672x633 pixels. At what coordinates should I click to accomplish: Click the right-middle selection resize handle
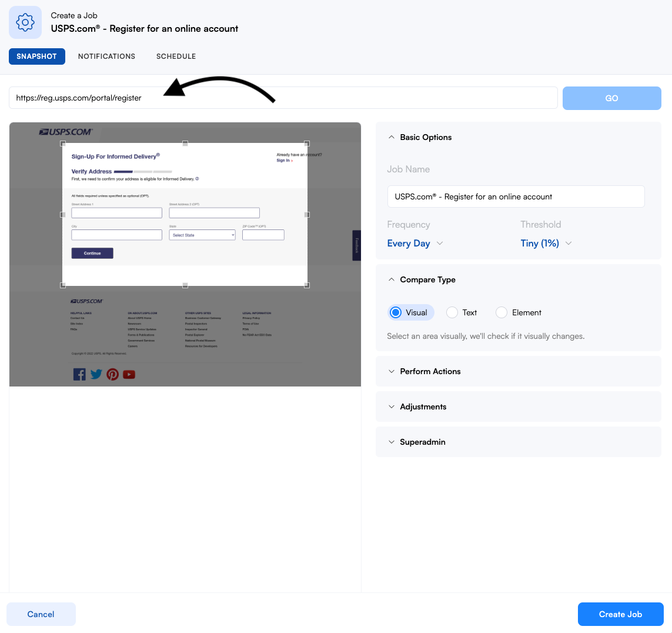click(x=307, y=214)
